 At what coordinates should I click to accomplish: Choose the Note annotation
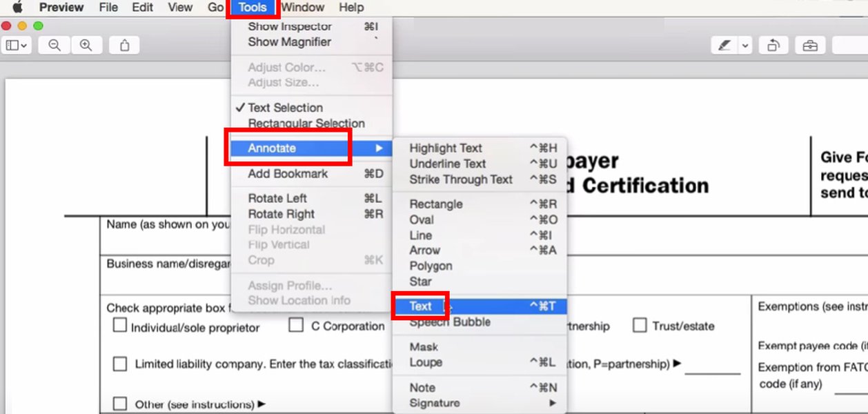[480, 388]
